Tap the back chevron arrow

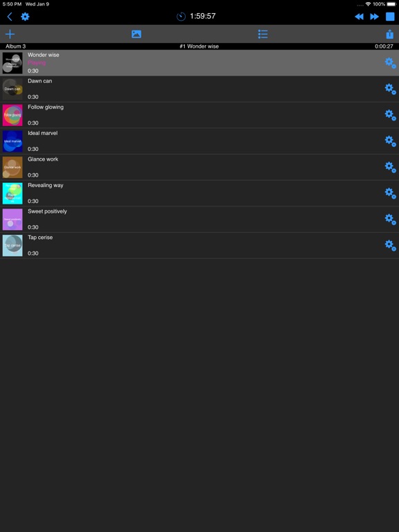[10, 17]
